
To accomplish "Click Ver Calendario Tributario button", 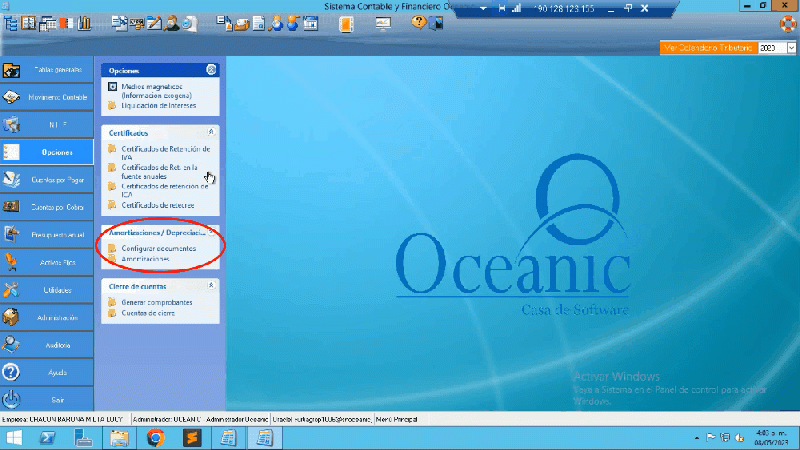I will point(709,47).
